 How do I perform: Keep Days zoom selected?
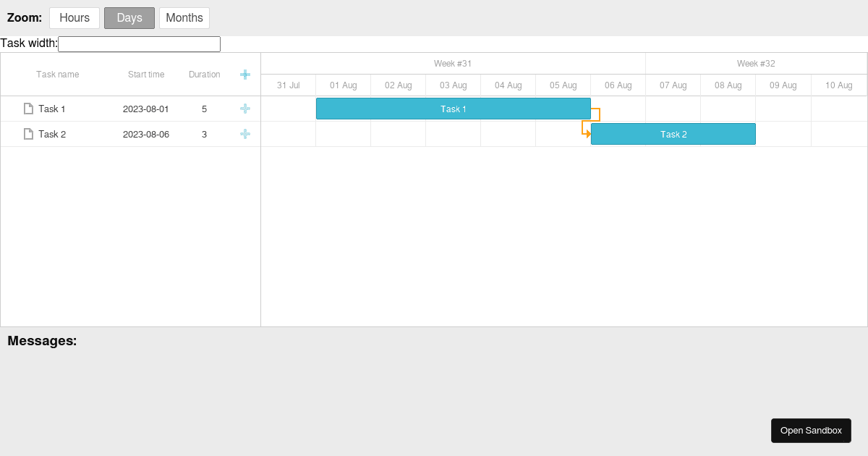(x=129, y=17)
